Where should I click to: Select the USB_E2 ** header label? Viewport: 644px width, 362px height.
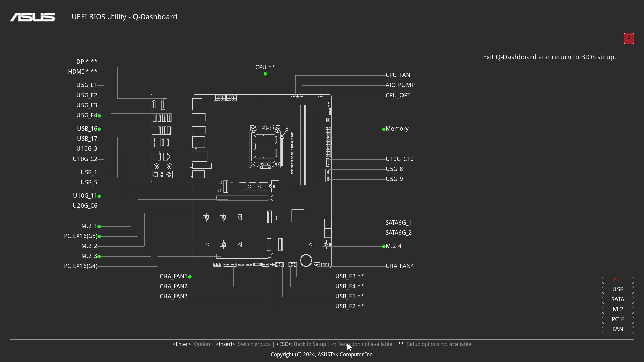coord(350,306)
